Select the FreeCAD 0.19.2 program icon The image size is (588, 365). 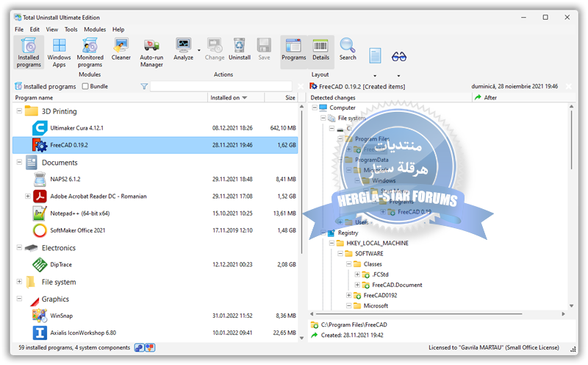click(40, 145)
